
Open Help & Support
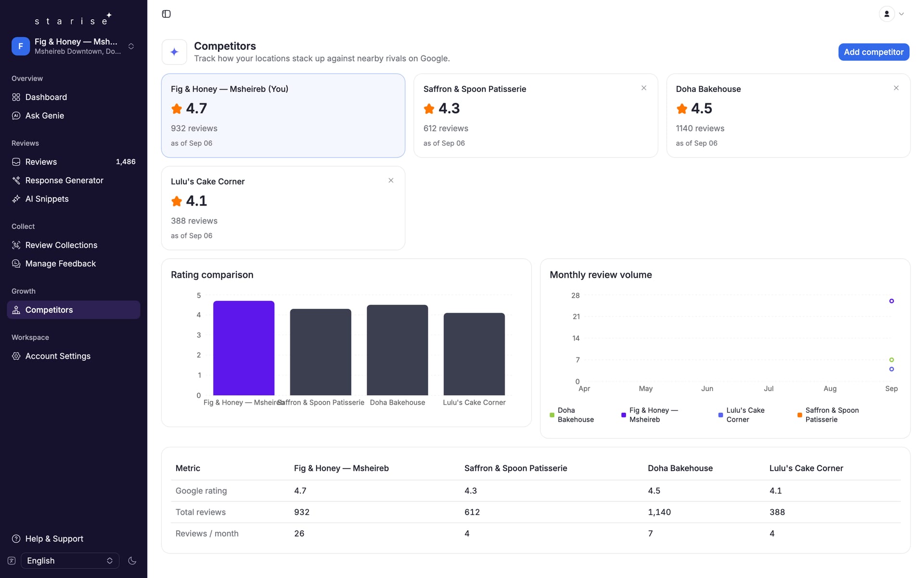pos(74,539)
